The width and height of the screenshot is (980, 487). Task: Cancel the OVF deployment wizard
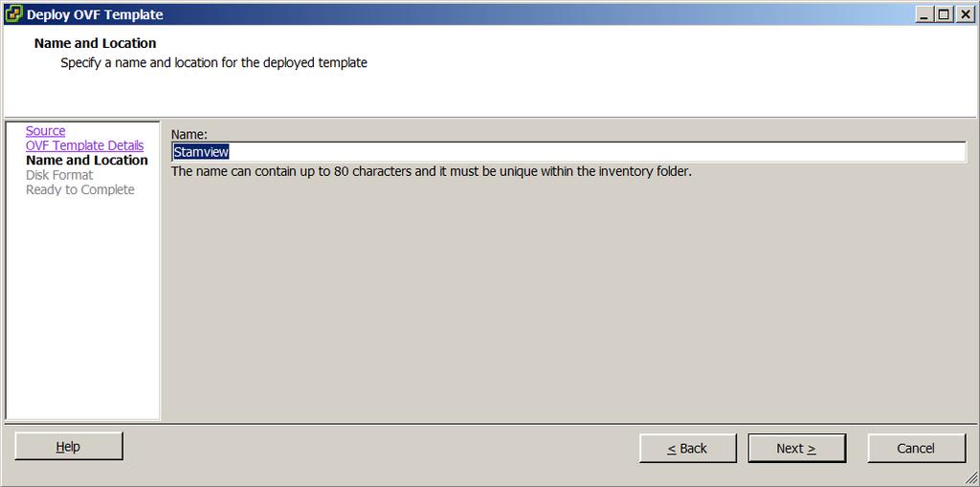coord(916,448)
